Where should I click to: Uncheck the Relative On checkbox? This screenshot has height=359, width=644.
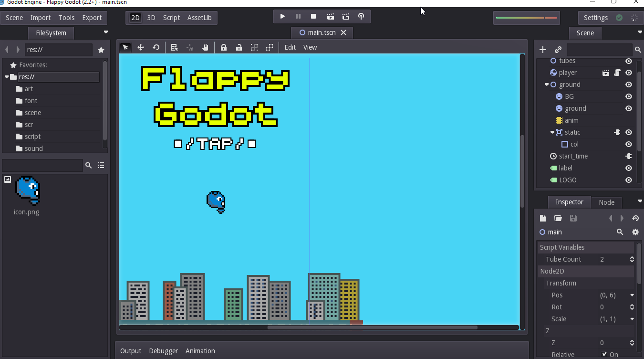coord(605,354)
